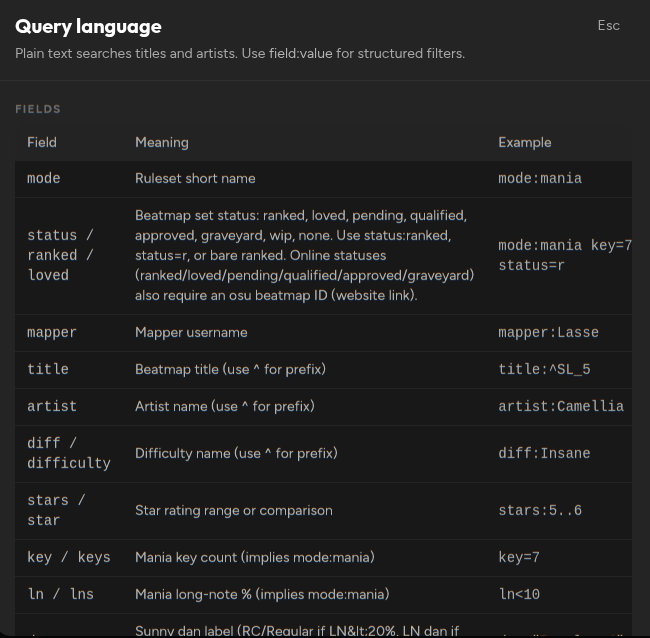Click the 'Sunny dan label' meaning text

[297, 631]
